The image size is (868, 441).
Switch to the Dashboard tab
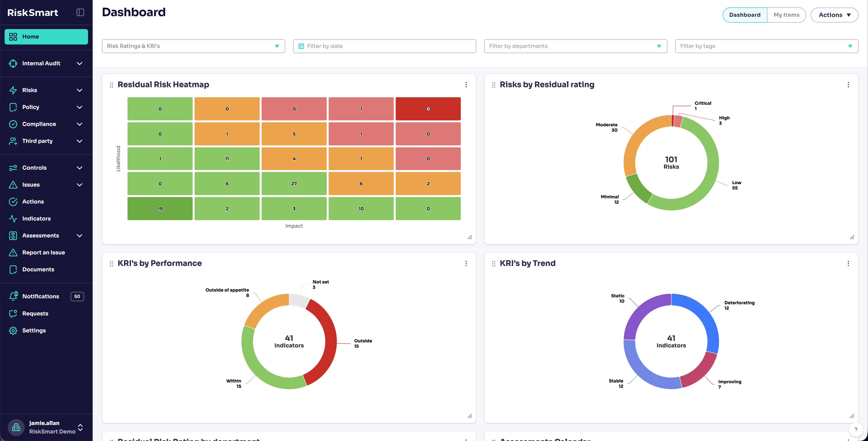click(745, 15)
